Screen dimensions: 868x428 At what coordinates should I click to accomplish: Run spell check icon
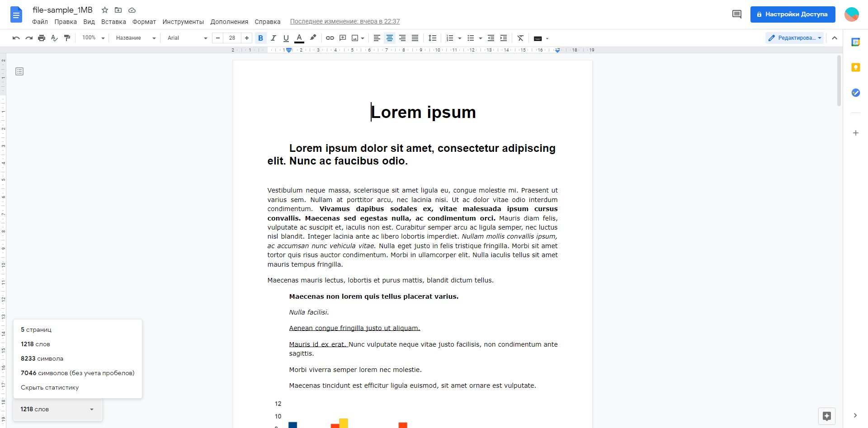point(54,38)
